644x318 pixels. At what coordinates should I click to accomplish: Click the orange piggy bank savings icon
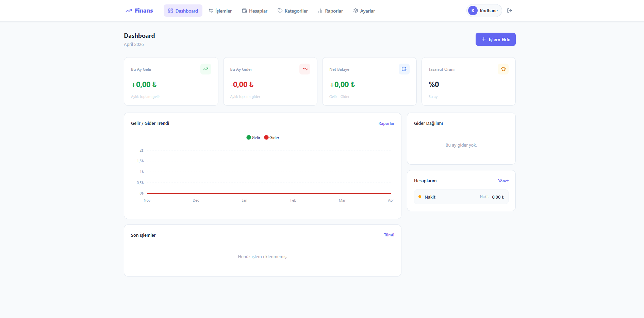503,69
